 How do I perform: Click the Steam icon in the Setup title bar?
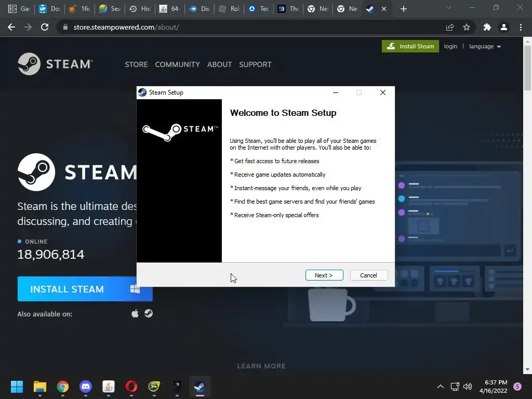pyautogui.click(x=142, y=92)
